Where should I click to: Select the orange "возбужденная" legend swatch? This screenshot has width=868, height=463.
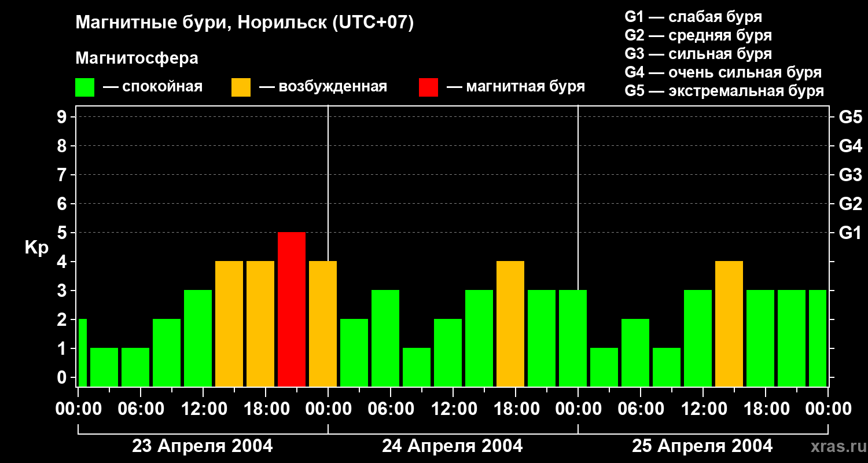tap(241, 87)
